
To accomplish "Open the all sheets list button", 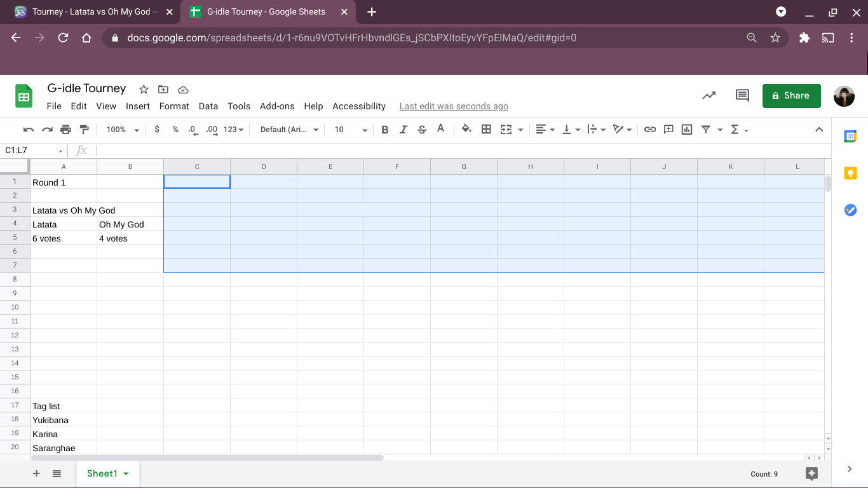I will [57, 473].
